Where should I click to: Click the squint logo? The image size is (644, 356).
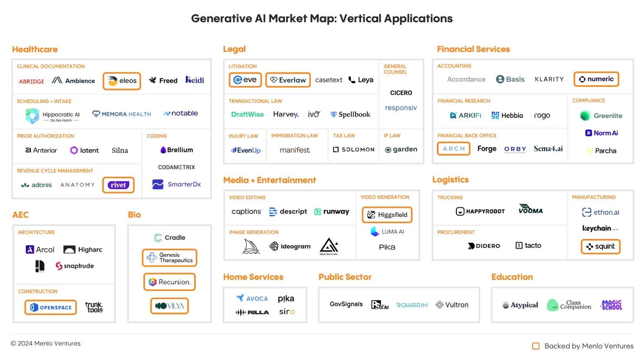(x=600, y=246)
